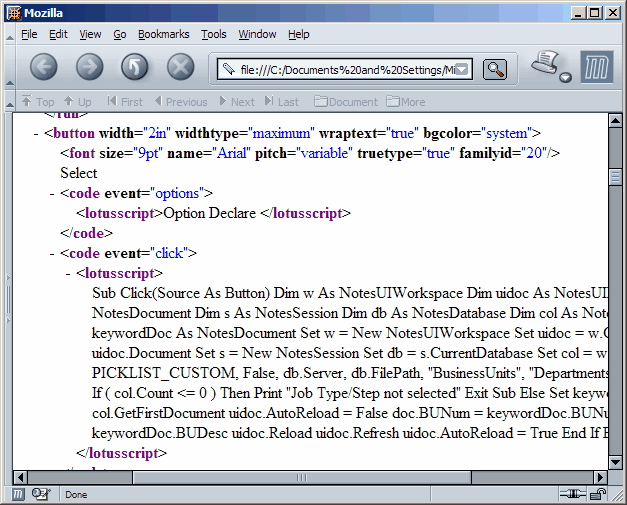The width and height of the screenshot is (627, 505).
Task: Open the Tools menu
Action: click(214, 34)
